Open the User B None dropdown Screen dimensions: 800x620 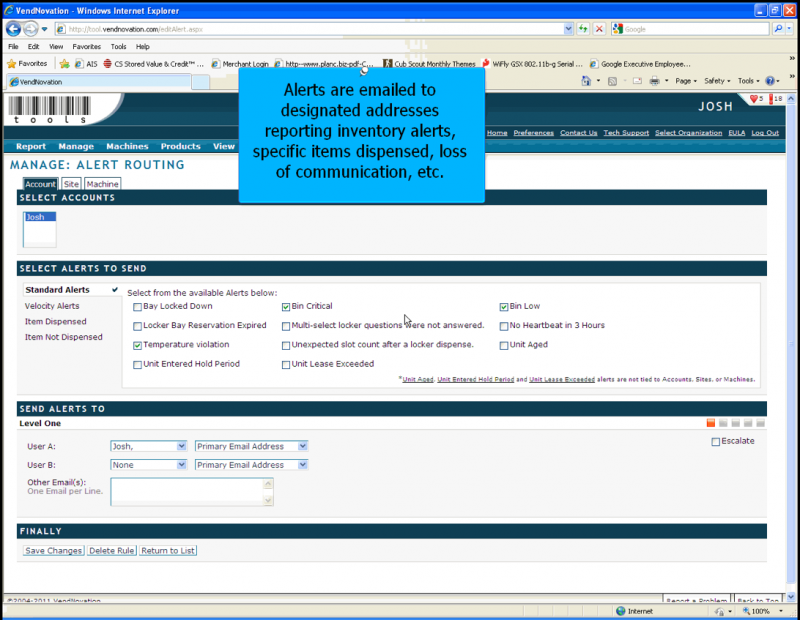[148, 465]
